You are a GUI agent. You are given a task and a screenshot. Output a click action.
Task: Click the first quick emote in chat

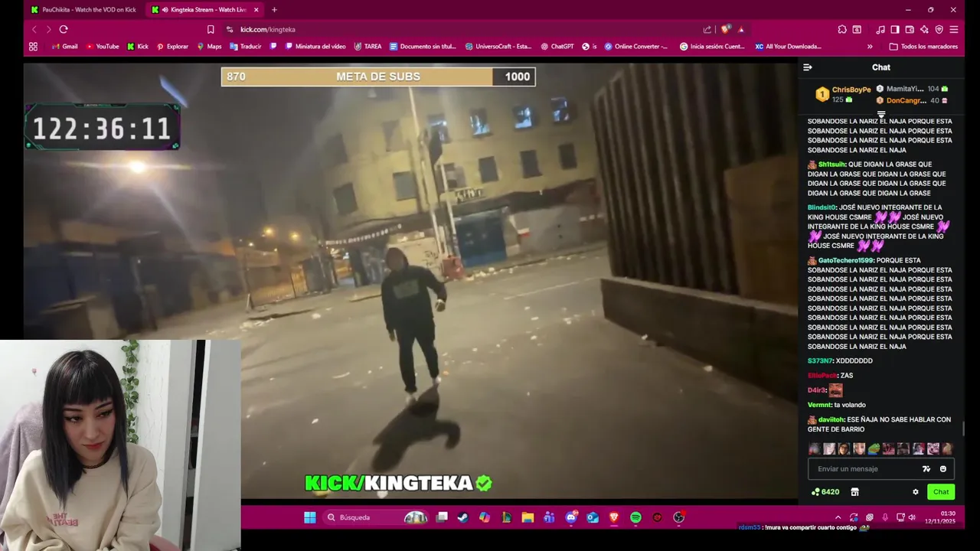pos(815,449)
